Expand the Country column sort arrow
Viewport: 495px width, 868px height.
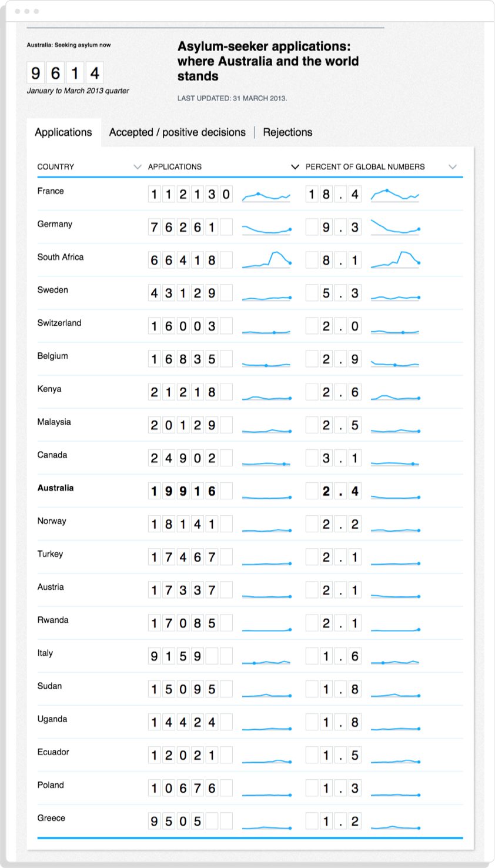[x=138, y=167]
